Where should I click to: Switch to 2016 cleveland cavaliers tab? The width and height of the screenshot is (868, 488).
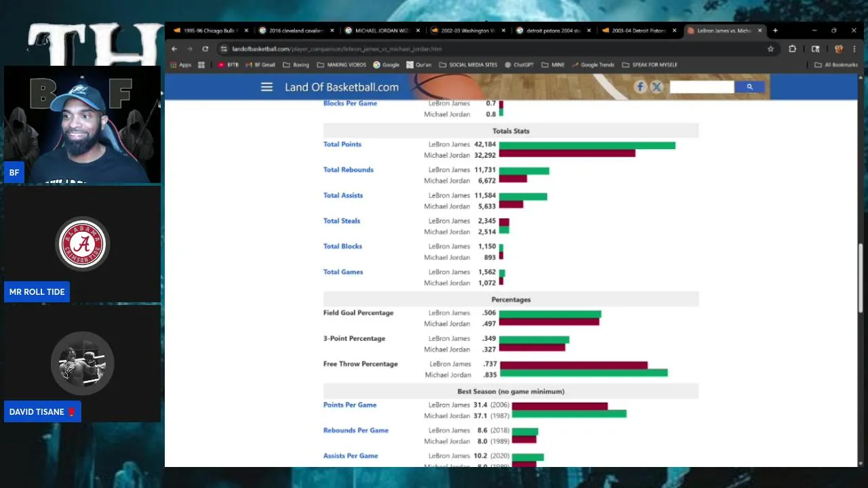click(296, 30)
